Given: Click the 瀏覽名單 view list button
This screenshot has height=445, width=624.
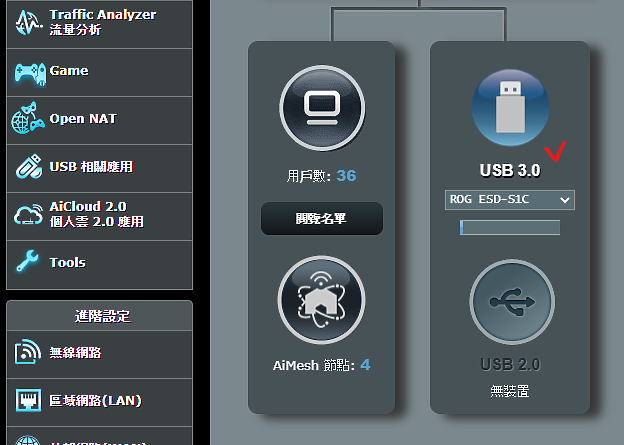Looking at the screenshot, I should click(321, 219).
